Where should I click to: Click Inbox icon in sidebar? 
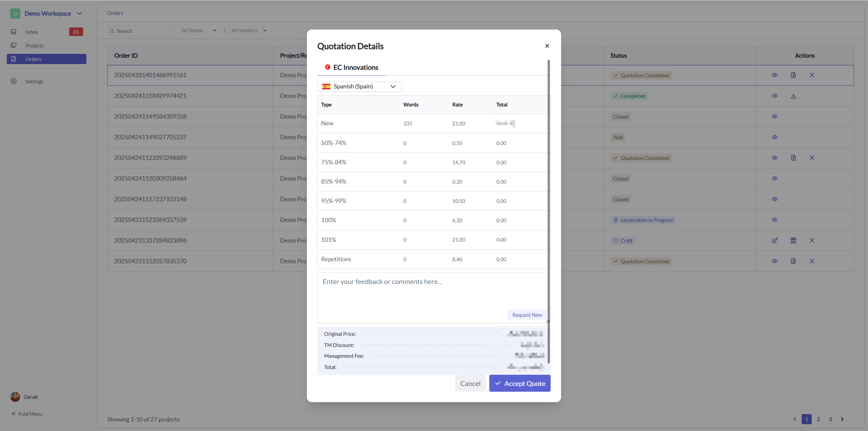(14, 32)
